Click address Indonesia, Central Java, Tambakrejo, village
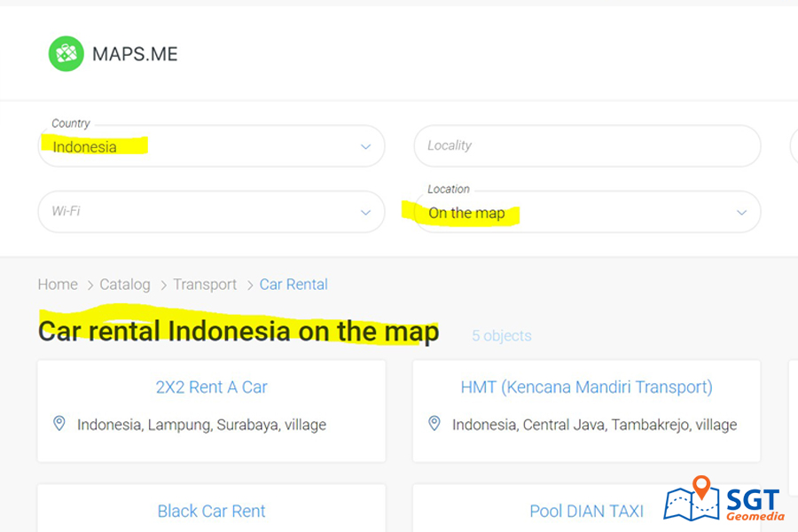Image resolution: width=798 pixels, height=532 pixels. (x=594, y=425)
